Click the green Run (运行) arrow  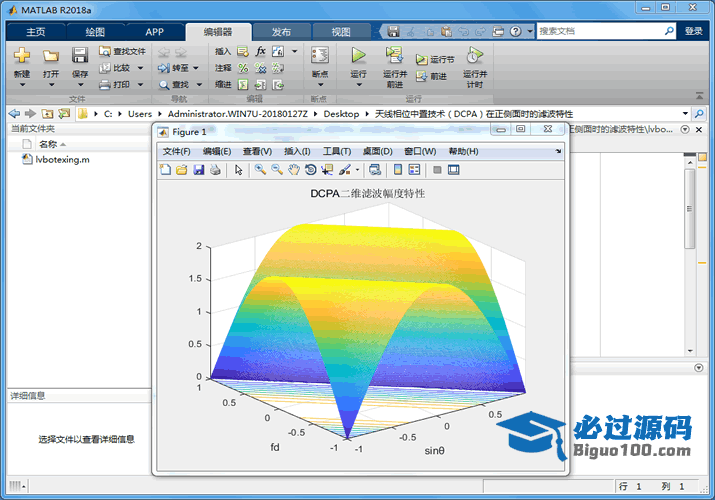(358, 56)
